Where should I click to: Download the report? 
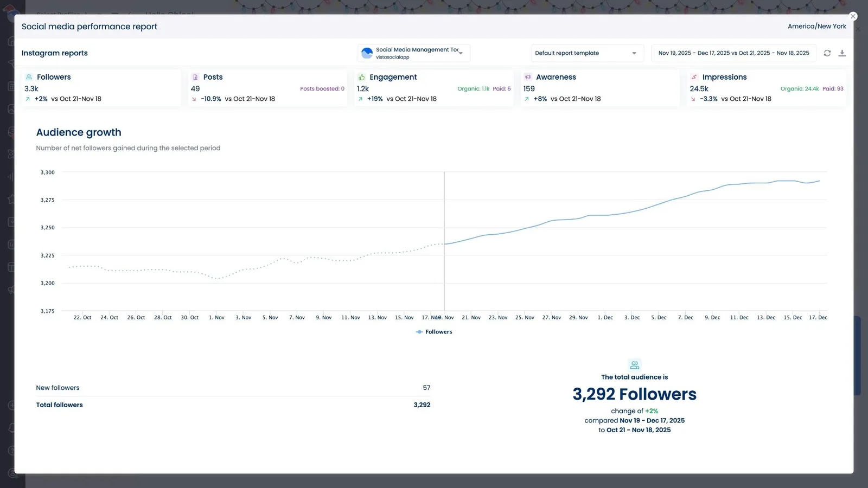(x=843, y=53)
